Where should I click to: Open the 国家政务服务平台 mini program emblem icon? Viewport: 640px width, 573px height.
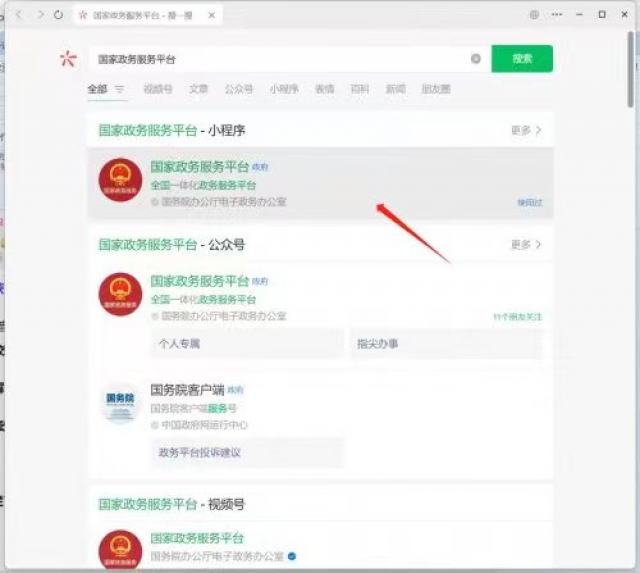click(120, 180)
